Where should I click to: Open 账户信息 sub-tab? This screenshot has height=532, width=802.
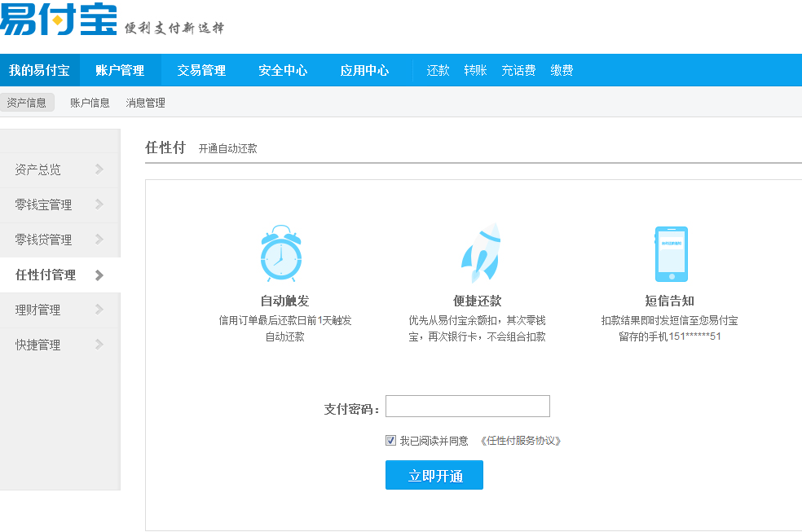pyautogui.click(x=90, y=103)
